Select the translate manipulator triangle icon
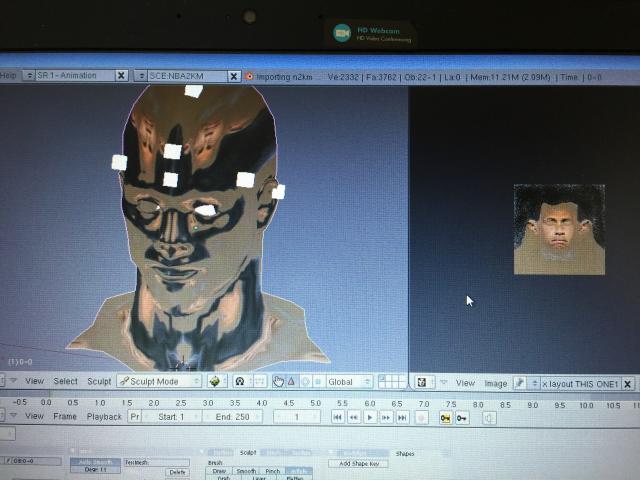Image resolution: width=640 pixels, height=480 pixels. 291,382
